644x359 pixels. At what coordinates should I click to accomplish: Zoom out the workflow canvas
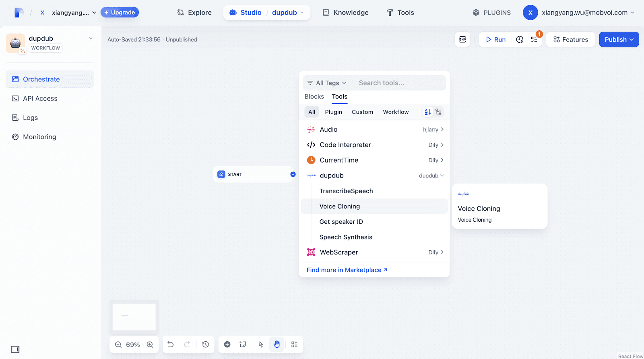coord(118,345)
